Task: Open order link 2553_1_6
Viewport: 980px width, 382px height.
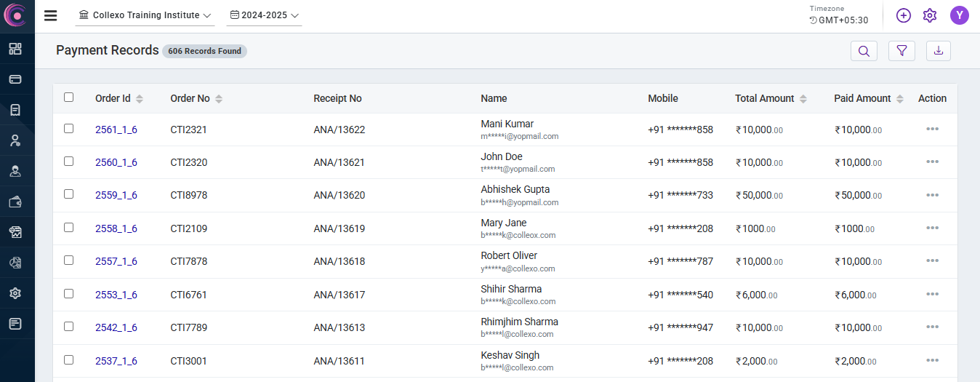Action: (x=116, y=295)
